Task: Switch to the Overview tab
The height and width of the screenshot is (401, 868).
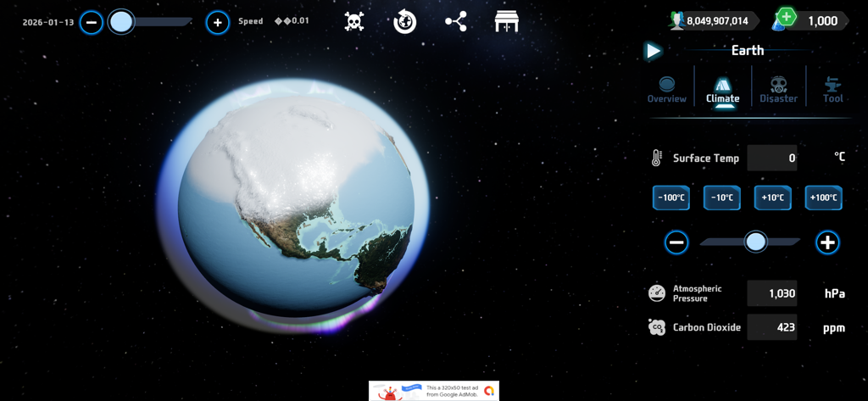Action: click(x=667, y=90)
